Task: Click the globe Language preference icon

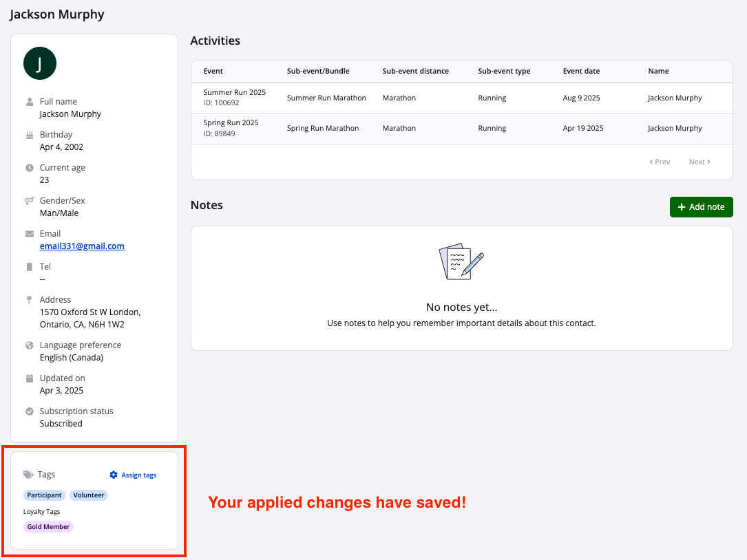Action: [30, 345]
